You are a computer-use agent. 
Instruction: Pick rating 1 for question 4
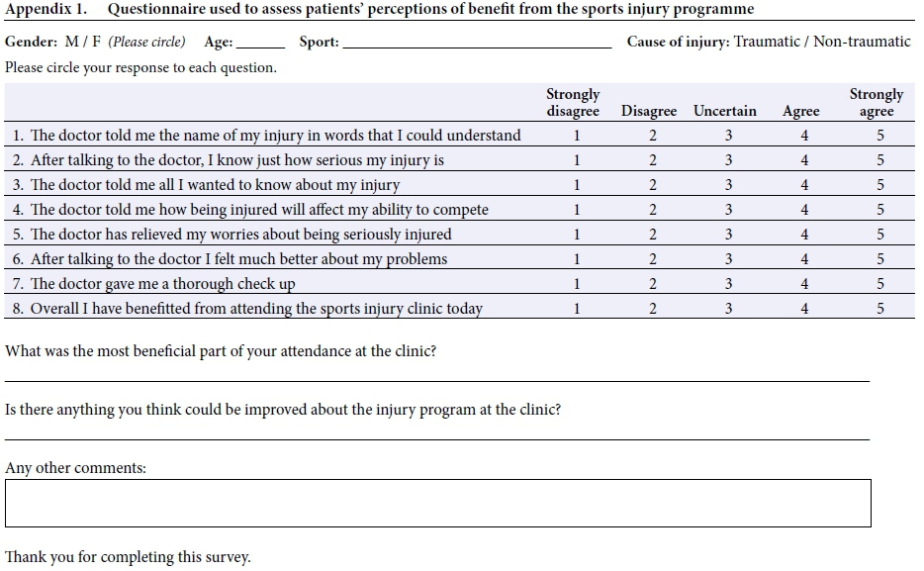(x=577, y=210)
